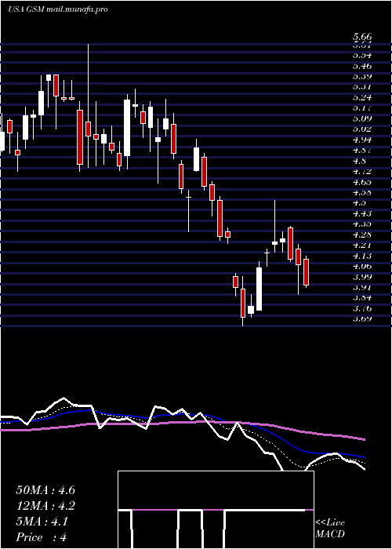Click the 5.46 price level label
Image resolution: width=392 pixels, height=549 pixels.
(x=362, y=65)
